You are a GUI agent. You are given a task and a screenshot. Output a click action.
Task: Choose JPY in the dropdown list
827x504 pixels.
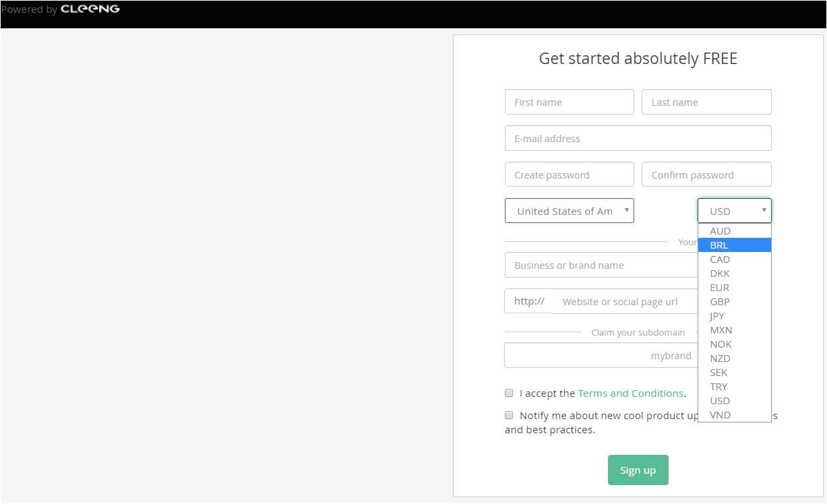click(735, 316)
